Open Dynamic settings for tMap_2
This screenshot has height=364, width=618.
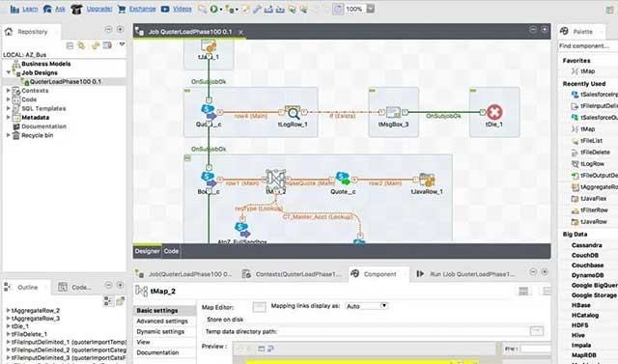[160, 332]
